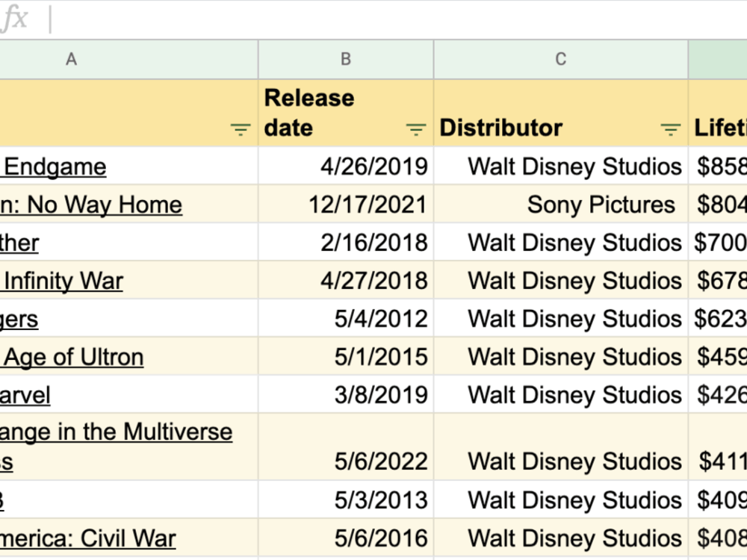Image resolution: width=747 pixels, height=560 pixels.
Task: Select Walt Disney Studios cell for 5/4/2012
Action: click(561, 318)
